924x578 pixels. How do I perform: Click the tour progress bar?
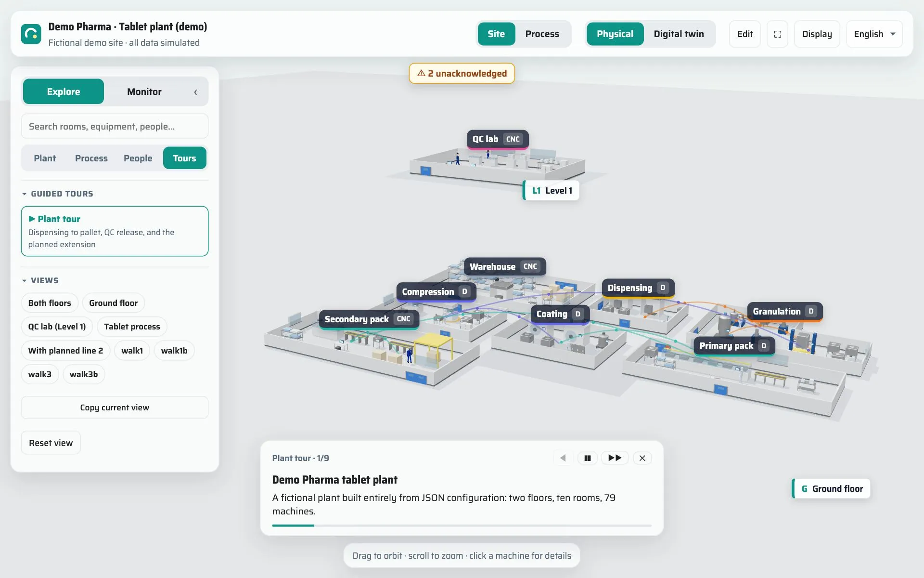pyautogui.click(x=462, y=525)
